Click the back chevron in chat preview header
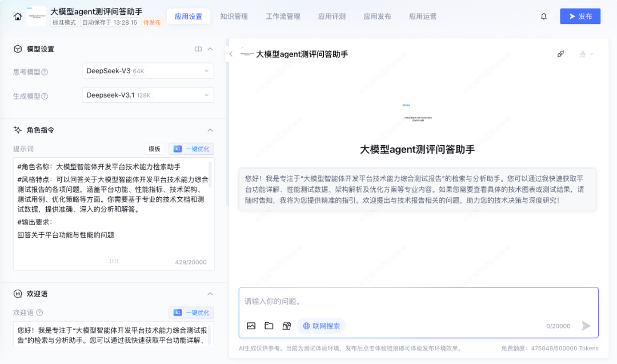 coord(231,53)
